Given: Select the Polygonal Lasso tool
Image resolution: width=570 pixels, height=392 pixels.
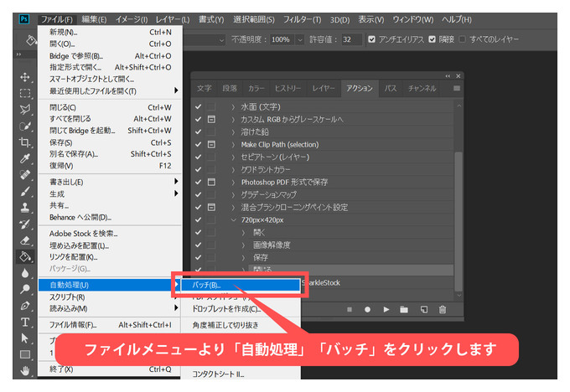Looking at the screenshot, I should click(x=24, y=110).
